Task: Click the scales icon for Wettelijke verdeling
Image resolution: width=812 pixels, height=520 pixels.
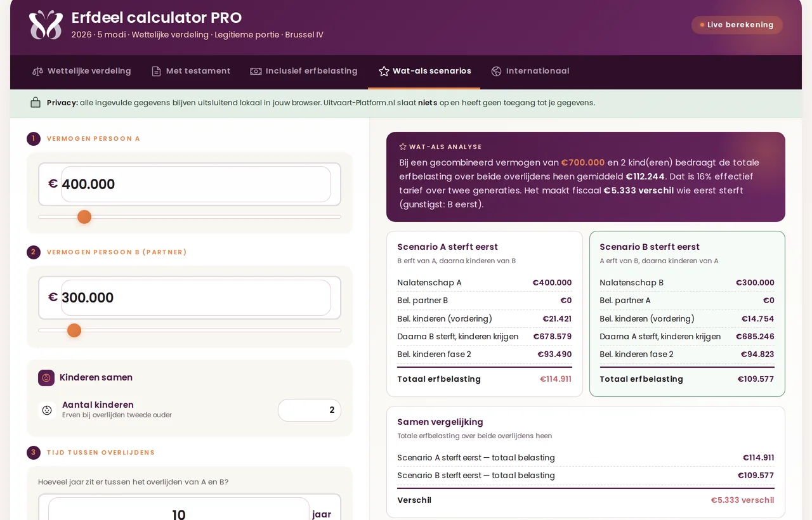Action: (37, 71)
